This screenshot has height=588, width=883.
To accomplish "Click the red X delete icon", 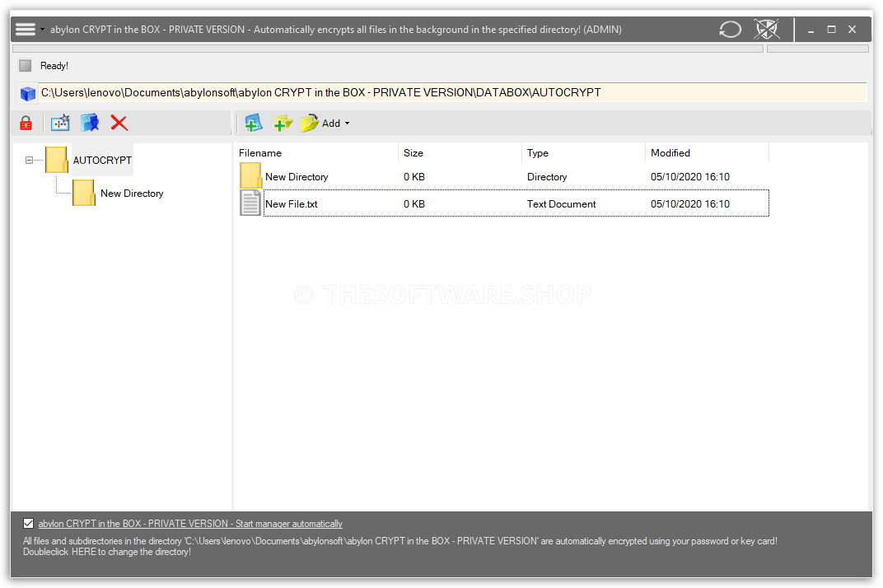I will point(119,123).
